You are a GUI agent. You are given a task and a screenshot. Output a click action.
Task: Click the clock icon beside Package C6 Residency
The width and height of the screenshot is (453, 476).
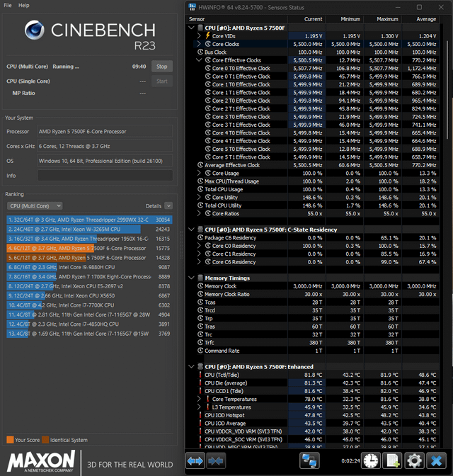point(200,238)
